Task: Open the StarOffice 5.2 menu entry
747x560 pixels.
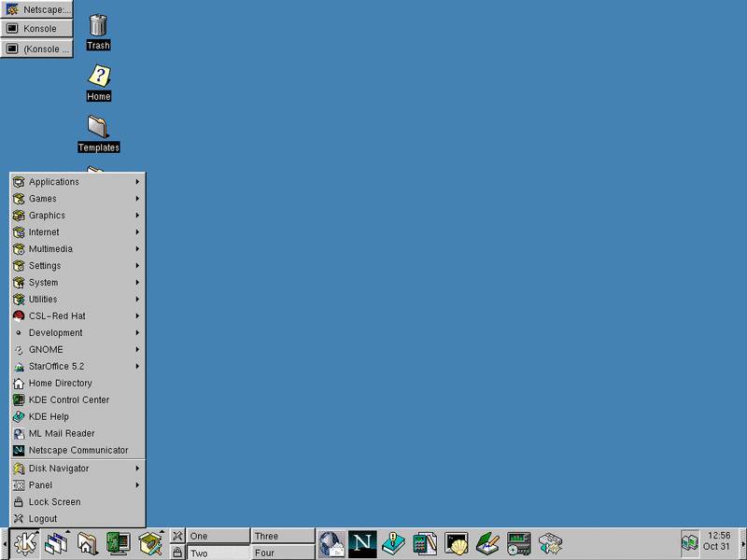Action: pyautogui.click(x=78, y=366)
